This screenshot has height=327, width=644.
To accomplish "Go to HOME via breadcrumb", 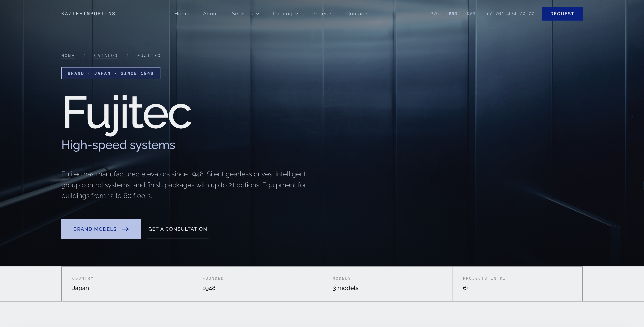I will pyautogui.click(x=68, y=56).
